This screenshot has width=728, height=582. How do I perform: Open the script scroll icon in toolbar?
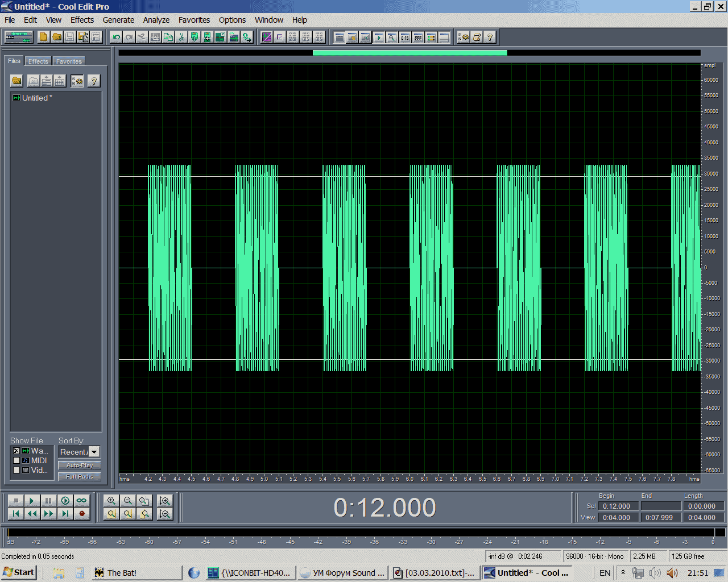click(x=477, y=37)
